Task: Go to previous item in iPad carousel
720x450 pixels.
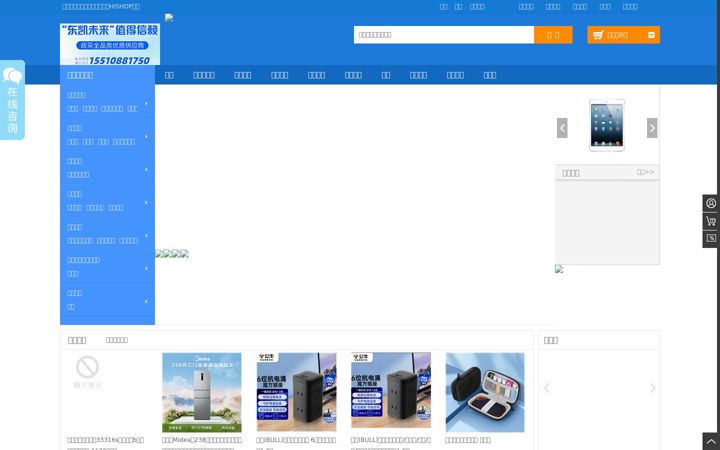Action: click(562, 128)
